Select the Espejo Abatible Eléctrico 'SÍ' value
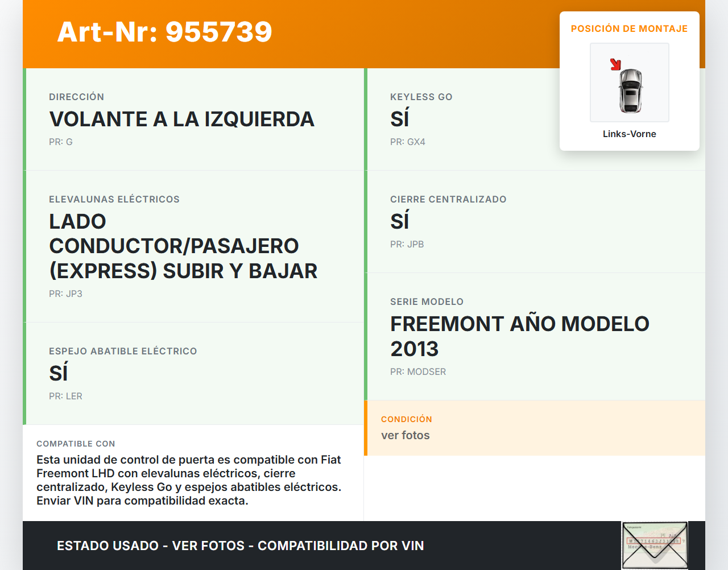 (59, 374)
